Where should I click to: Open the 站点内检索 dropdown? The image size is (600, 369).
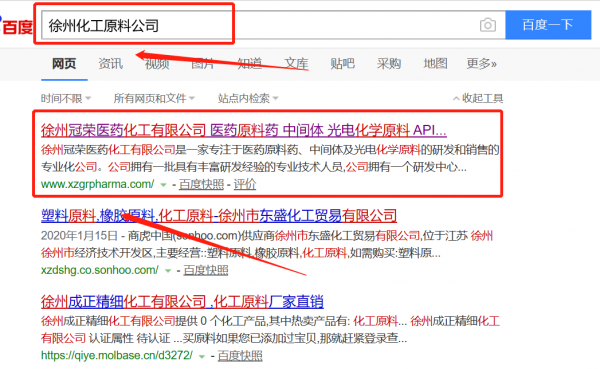(248, 99)
